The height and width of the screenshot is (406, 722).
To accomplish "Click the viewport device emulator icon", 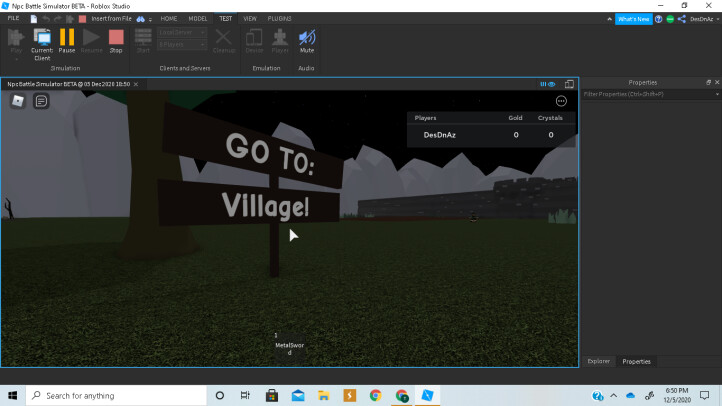I will point(569,84).
